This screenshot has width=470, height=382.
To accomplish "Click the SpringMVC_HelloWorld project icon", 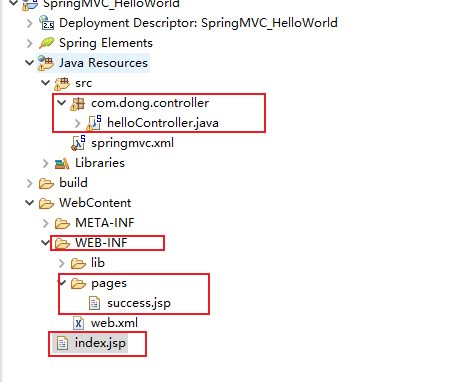I will coord(30,5).
